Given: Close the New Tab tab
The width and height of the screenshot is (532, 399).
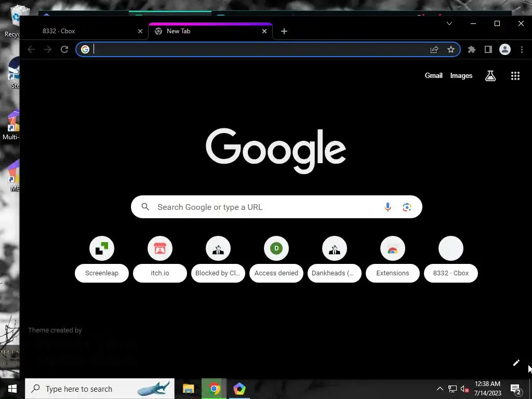Looking at the screenshot, I should point(264,31).
